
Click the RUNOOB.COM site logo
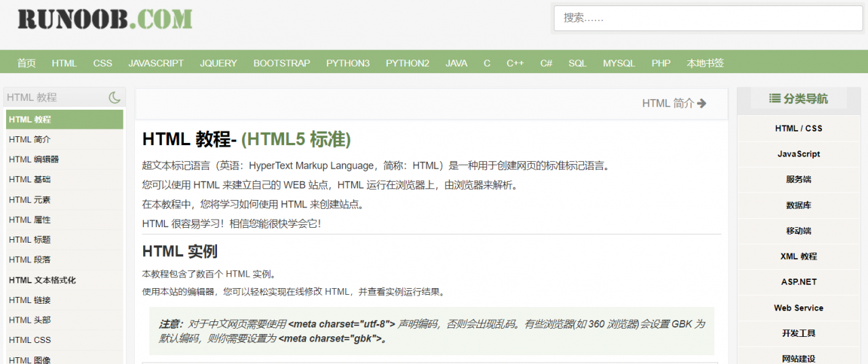click(x=105, y=18)
